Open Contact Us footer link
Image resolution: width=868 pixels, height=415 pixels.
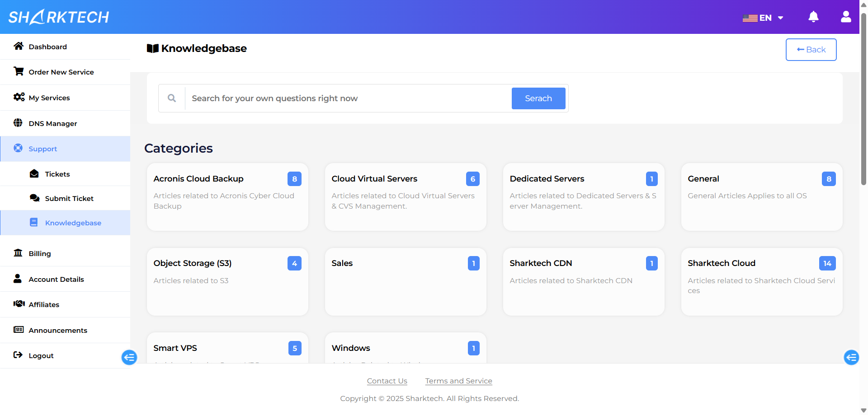coord(387,381)
